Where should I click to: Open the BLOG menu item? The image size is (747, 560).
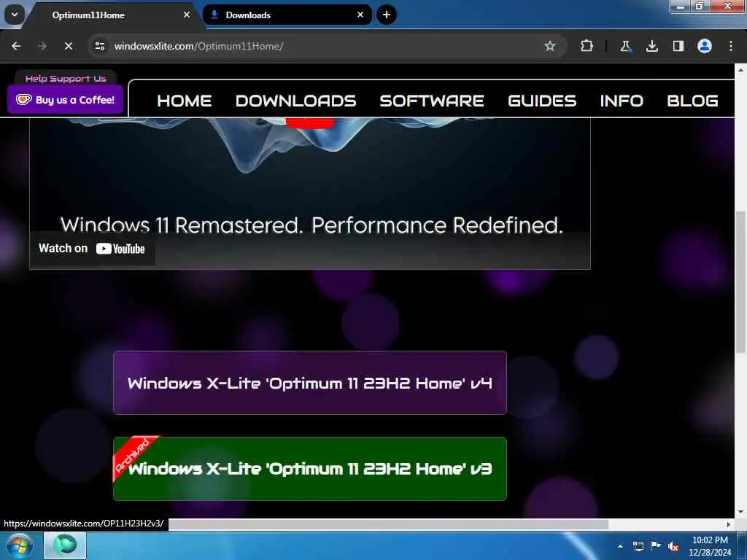coord(693,101)
